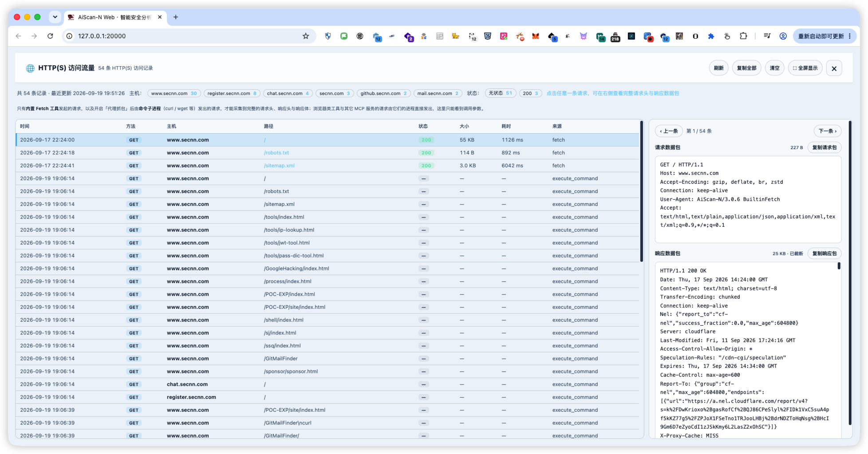Screen dimensions: 868x454
Task: Sort by 耗时 column header
Action: click(x=506, y=126)
